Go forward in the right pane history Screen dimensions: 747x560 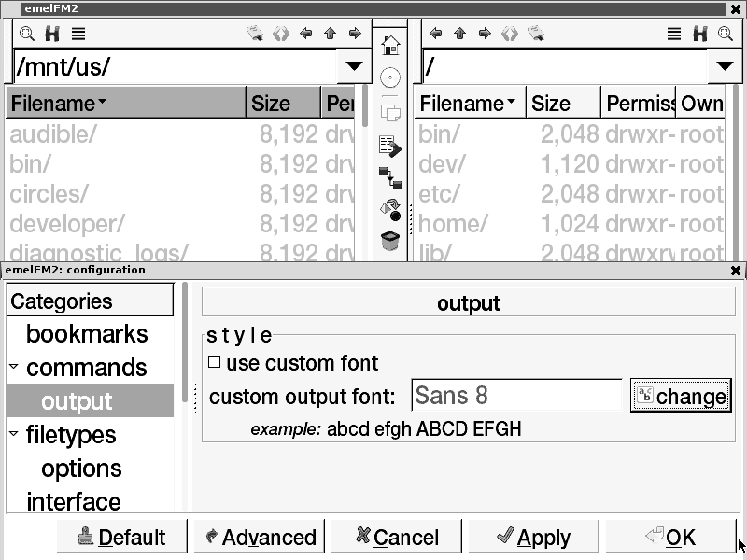coord(485,34)
